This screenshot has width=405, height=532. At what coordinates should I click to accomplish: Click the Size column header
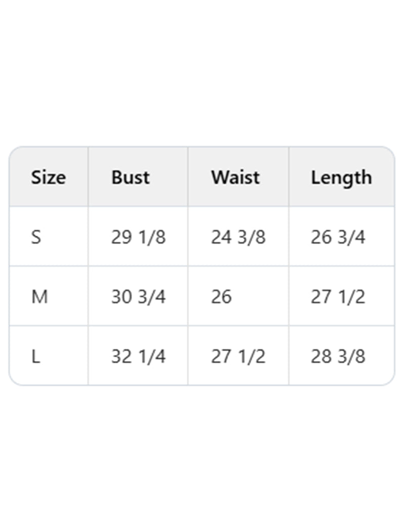pyautogui.click(x=48, y=177)
